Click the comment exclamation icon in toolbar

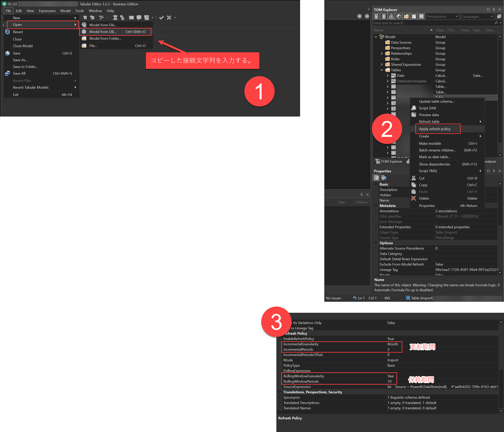[x=139, y=18]
